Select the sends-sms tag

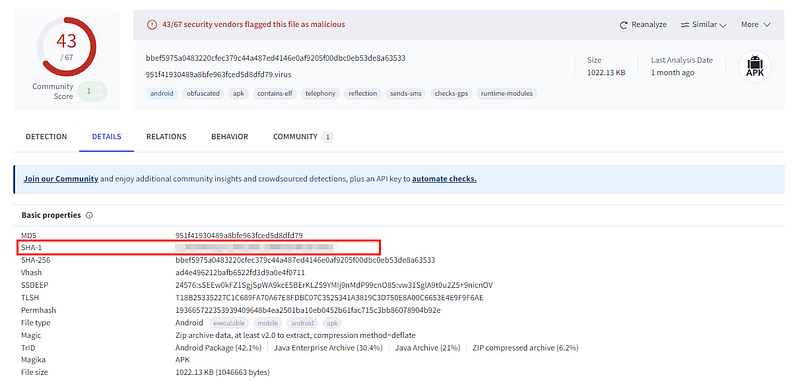pos(406,93)
